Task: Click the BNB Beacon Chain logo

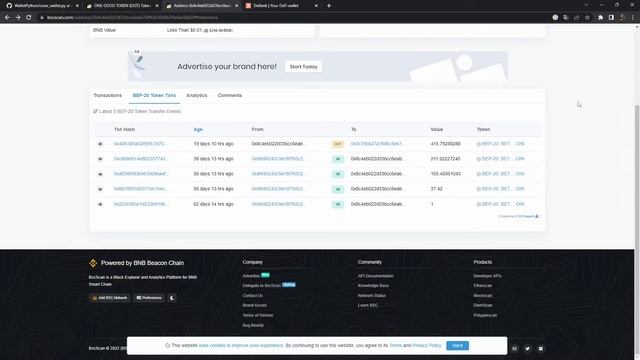Action: click(x=93, y=263)
